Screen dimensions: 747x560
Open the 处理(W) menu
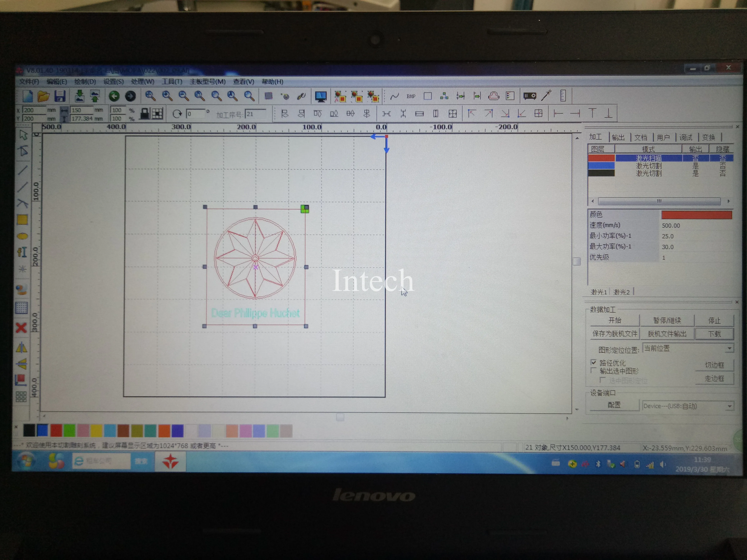point(143,82)
